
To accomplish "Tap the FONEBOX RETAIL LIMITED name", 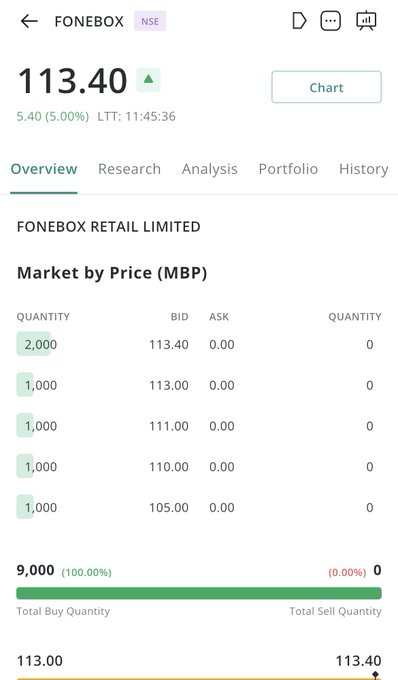I will [108, 226].
